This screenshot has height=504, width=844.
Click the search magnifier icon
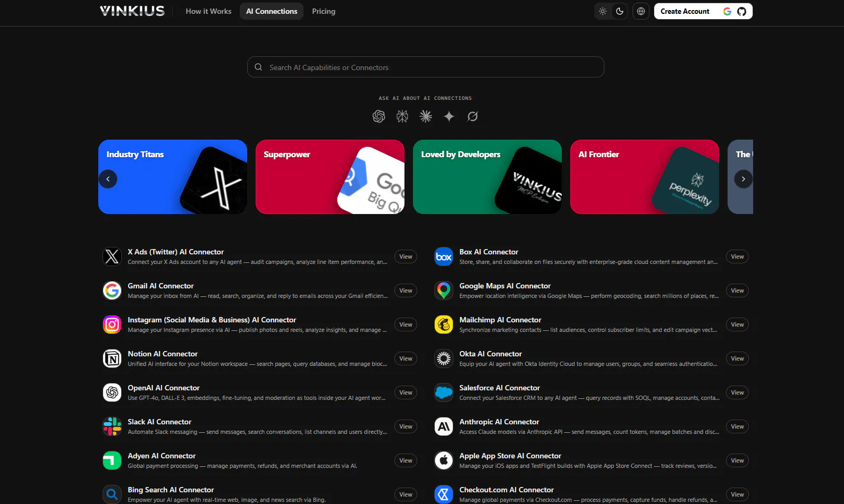coord(258,67)
